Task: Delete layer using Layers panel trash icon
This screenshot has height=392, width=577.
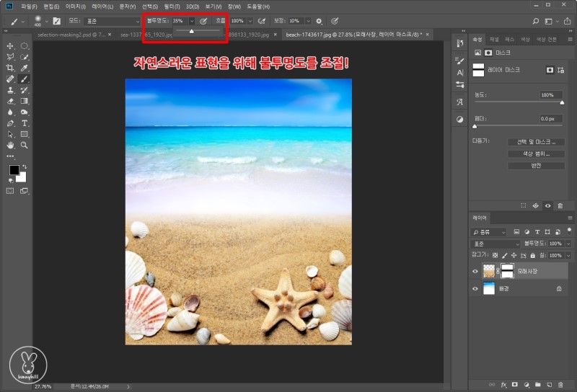Action: tap(560, 384)
